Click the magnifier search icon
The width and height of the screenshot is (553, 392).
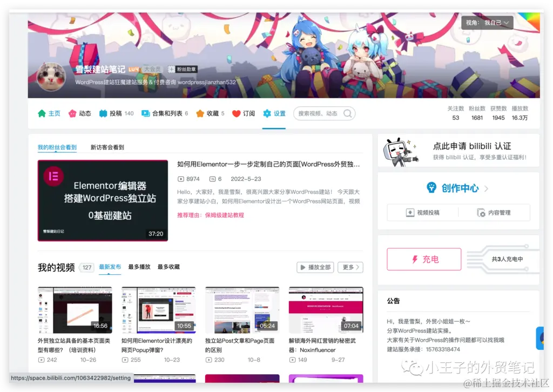[x=348, y=113]
